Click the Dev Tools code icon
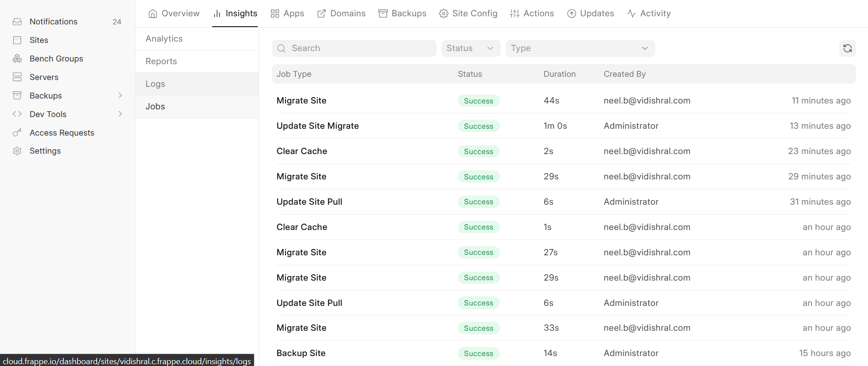Image resolution: width=868 pixels, height=366 pixels. [x=17, y=114]
